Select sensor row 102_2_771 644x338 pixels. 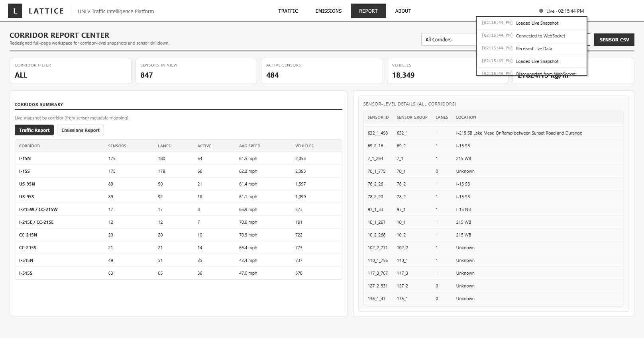coord(493,248)
